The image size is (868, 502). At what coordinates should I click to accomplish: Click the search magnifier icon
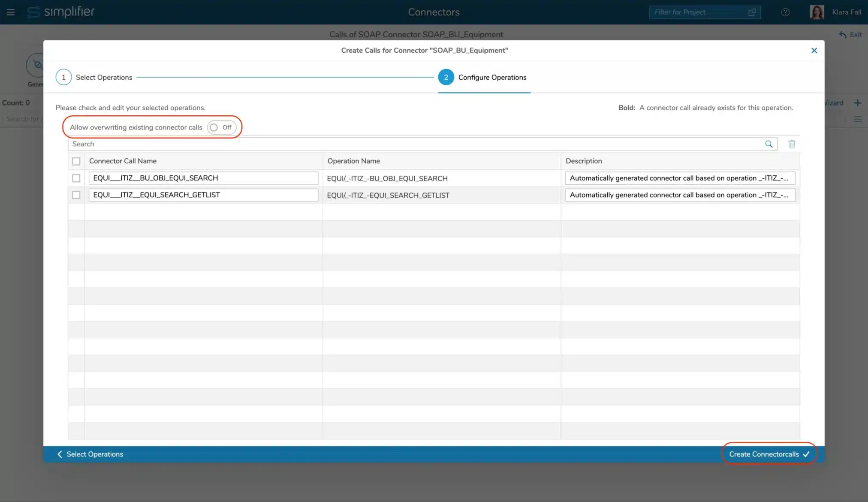(769, 144)
